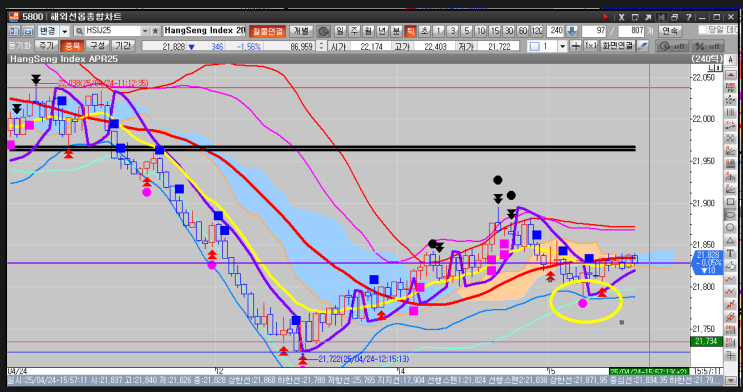Click the help question mark in title bar

(688, 17)
